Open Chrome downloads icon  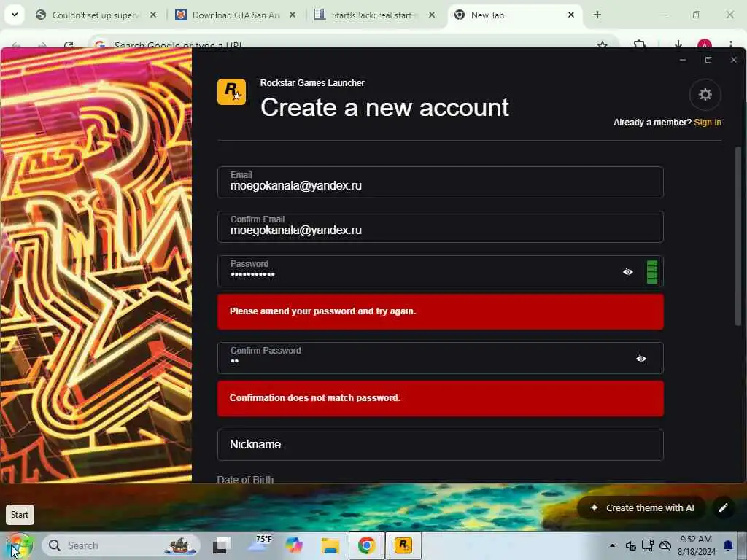point(678,44)
